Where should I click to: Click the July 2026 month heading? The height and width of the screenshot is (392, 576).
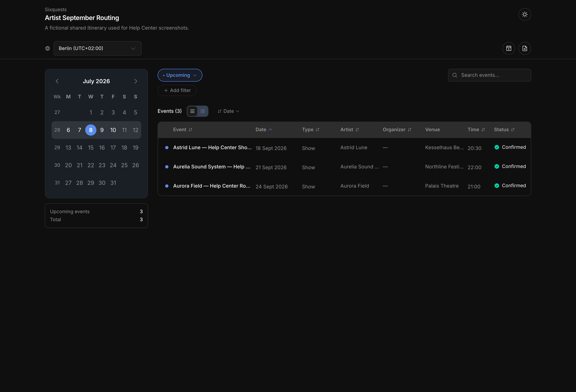pos(96,81)
